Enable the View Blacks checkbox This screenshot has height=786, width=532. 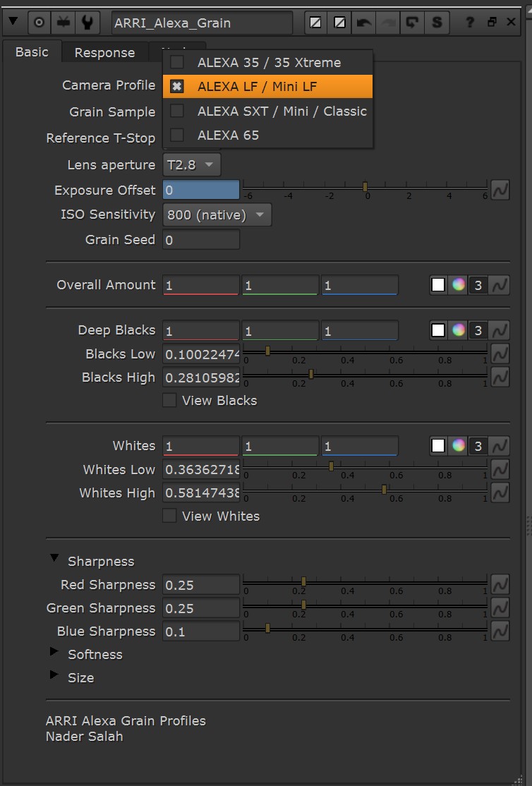169,401
